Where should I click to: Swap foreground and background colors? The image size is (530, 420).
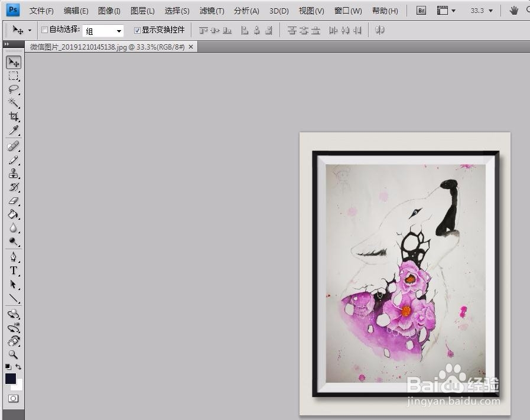click(x=18, y=367)
